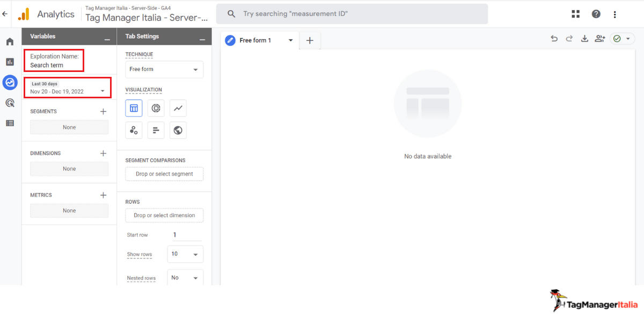644x317 pixels.
Task: Select the table visualization icon
Action: (134, 108)
